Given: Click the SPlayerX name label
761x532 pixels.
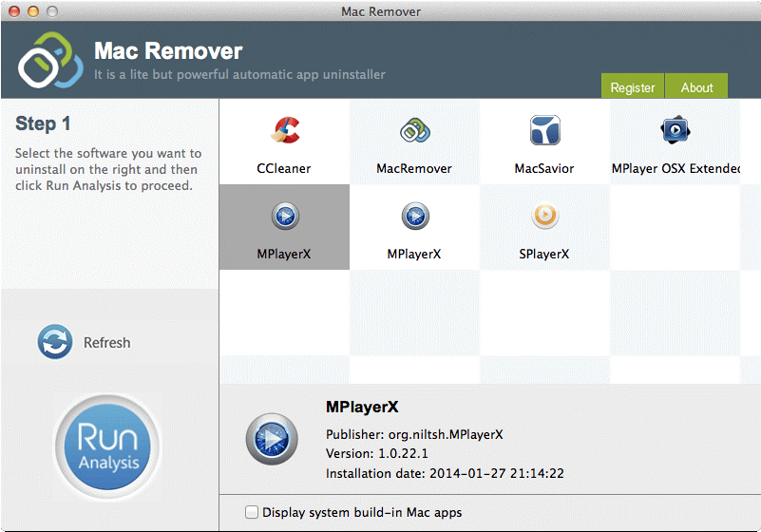Looking at the screenshot, I should [544, 254].
